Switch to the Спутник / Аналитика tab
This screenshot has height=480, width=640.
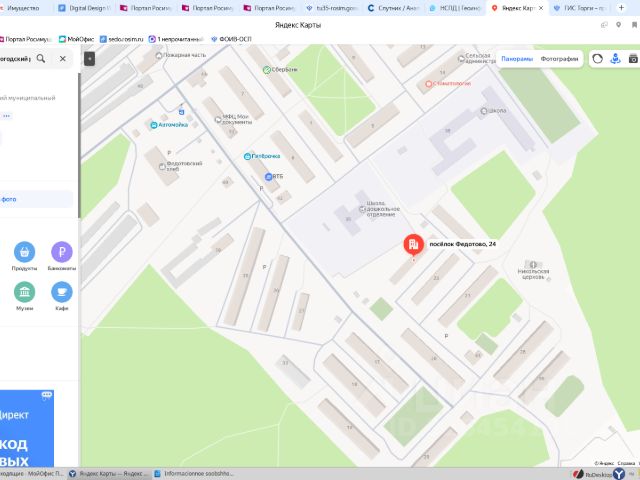pos(394,8)
